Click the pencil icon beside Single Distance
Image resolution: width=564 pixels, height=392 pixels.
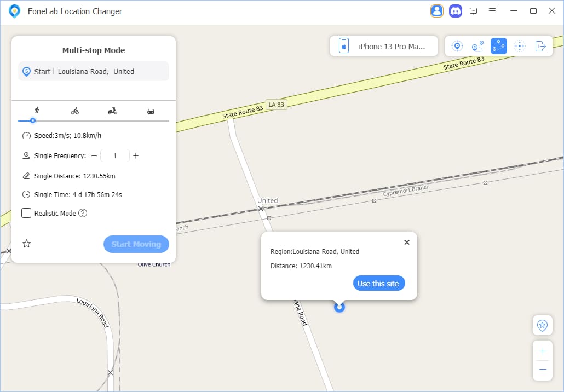click(26, 176)
